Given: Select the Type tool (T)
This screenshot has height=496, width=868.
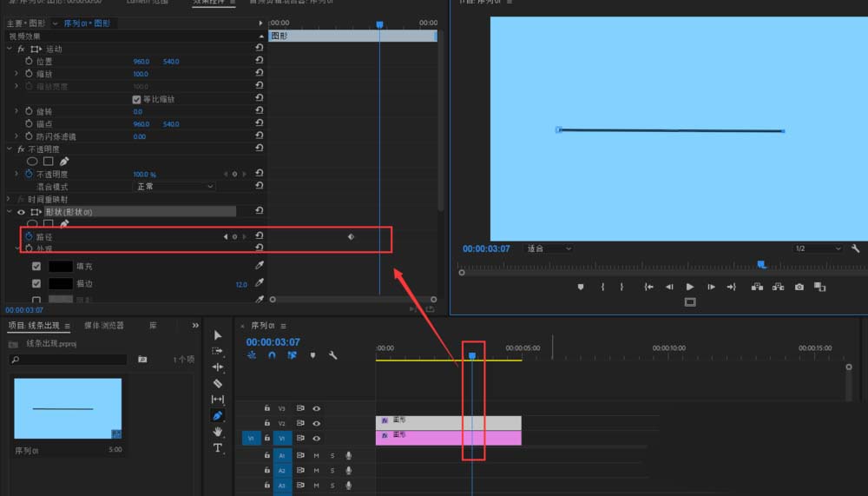Looking at the screenshot, I should pos(218,447).
